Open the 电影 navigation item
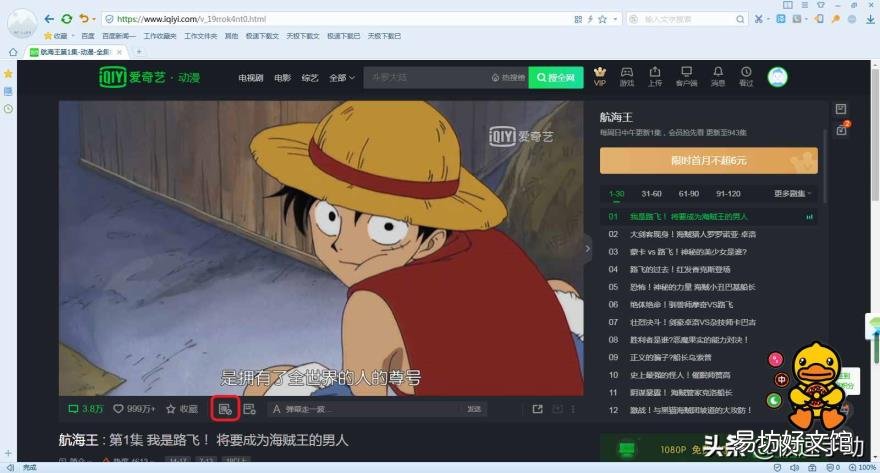 click(282, 78)
